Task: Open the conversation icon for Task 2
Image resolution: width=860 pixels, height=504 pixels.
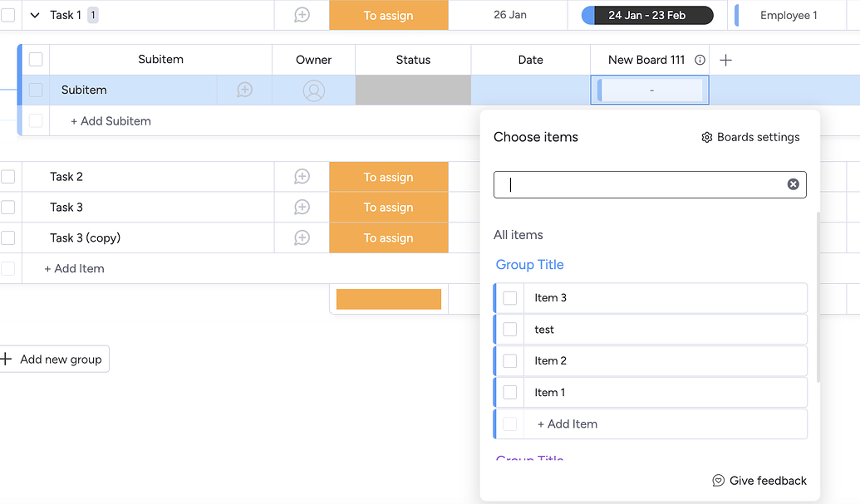Action: tap(302, 177)
